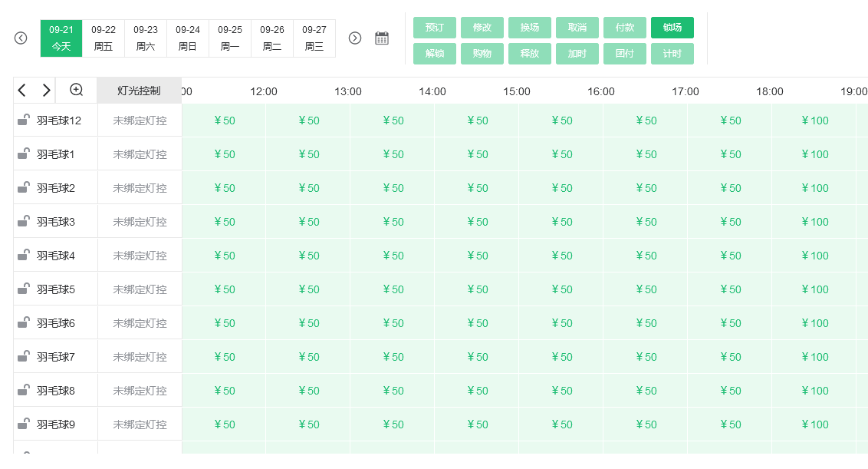
Task: Click 未绑定灯控 for 羽毛球6
Action: pos(140,323)
